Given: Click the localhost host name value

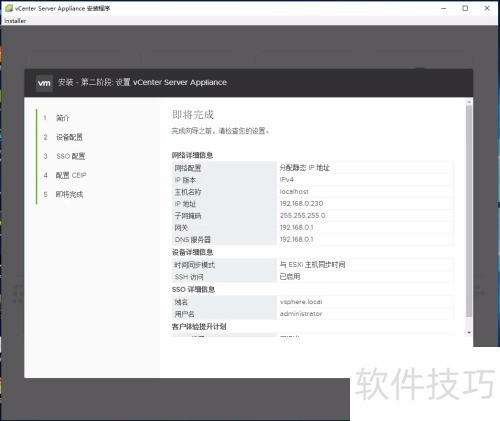Looking at the screenshot, I should point(294,192).
